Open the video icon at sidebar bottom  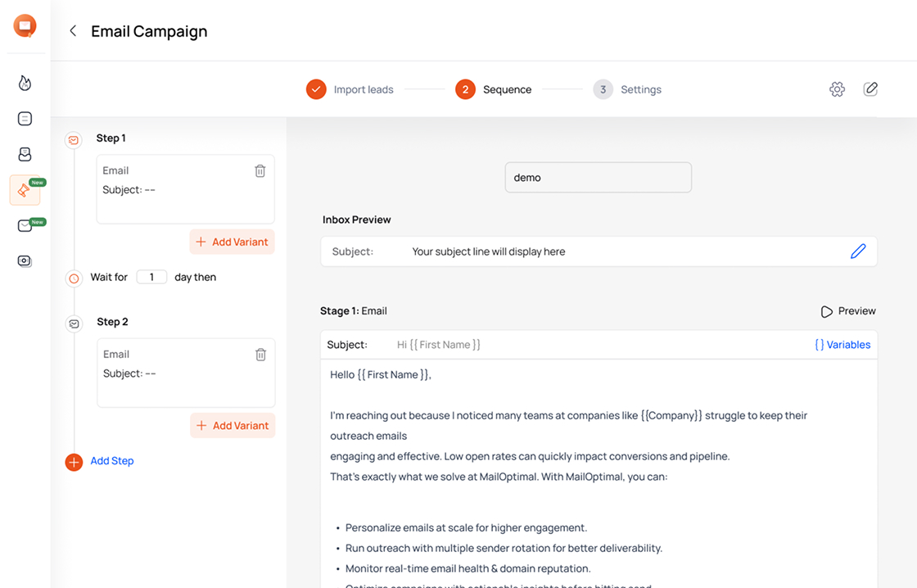pos(25,260)
